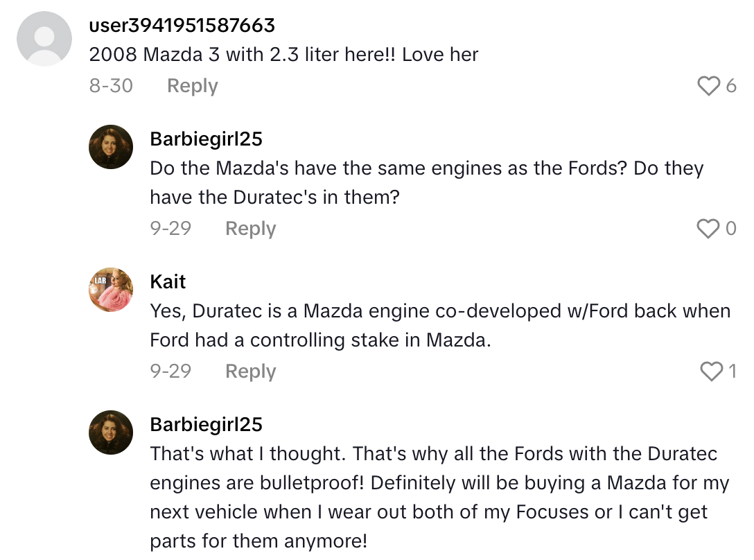Open user3941951587663's gray default avatar
The image size is (754, 560).
point(44,39)
